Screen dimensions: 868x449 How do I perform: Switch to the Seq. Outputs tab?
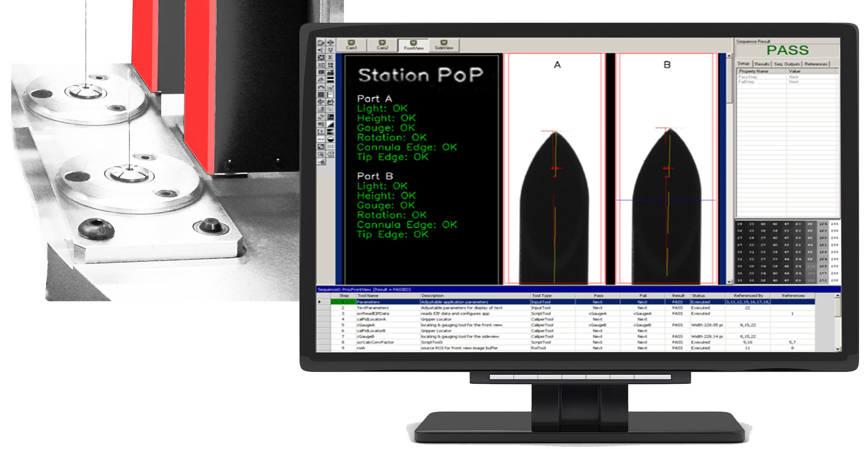786,64
